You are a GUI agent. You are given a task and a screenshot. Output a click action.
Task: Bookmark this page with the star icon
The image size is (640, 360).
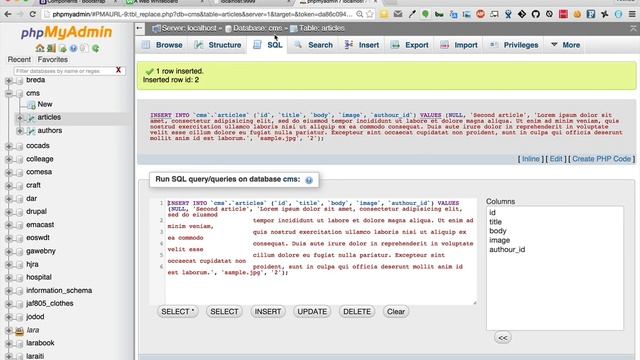click(370, 14)
